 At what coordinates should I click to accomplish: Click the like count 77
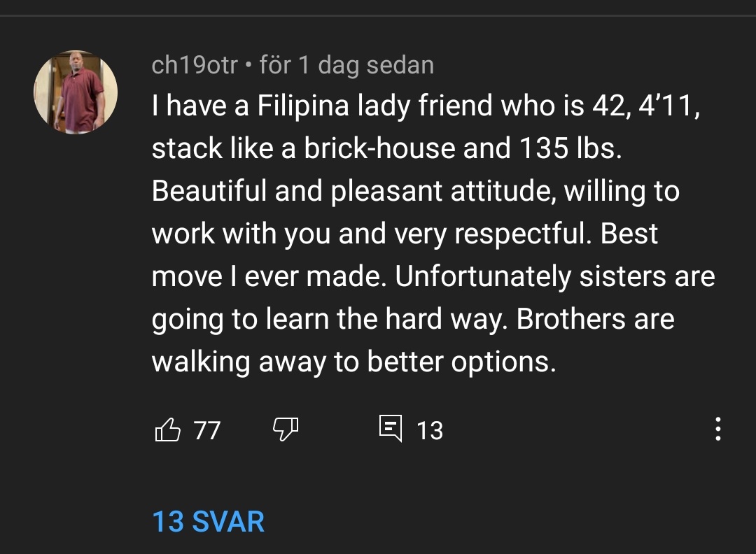pos(206,429)
